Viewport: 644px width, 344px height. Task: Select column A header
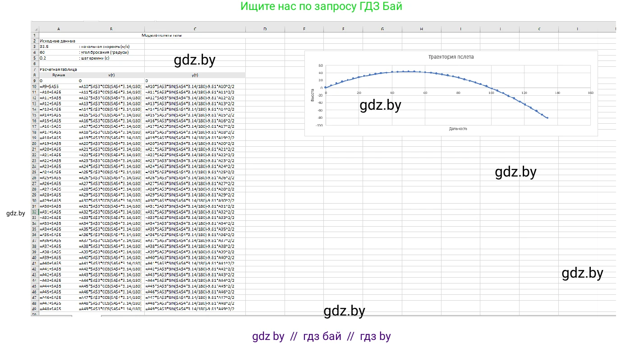(58, 29)
